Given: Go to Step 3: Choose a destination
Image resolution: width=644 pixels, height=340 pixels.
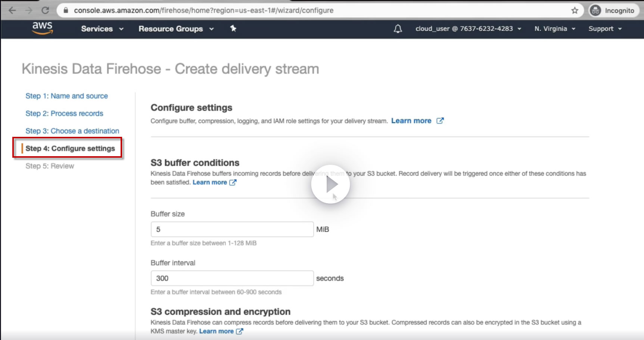Looking at the screenshot, I should click(72, 131).
